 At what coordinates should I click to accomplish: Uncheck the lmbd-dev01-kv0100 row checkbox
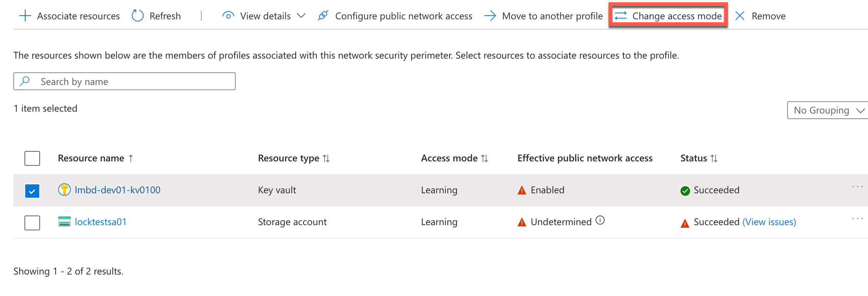pyautogui.click(x=32, y=191)
